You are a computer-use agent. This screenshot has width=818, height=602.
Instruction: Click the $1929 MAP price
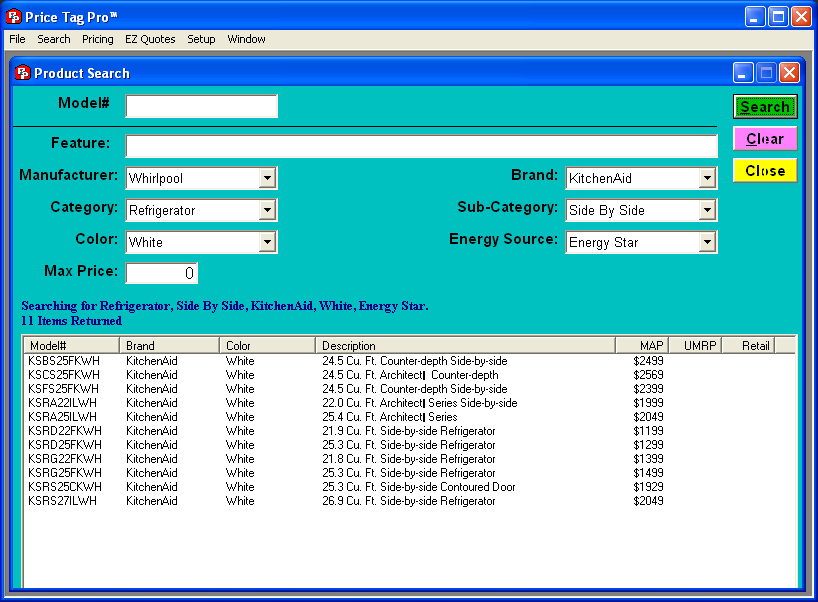[x=648, y=487]
